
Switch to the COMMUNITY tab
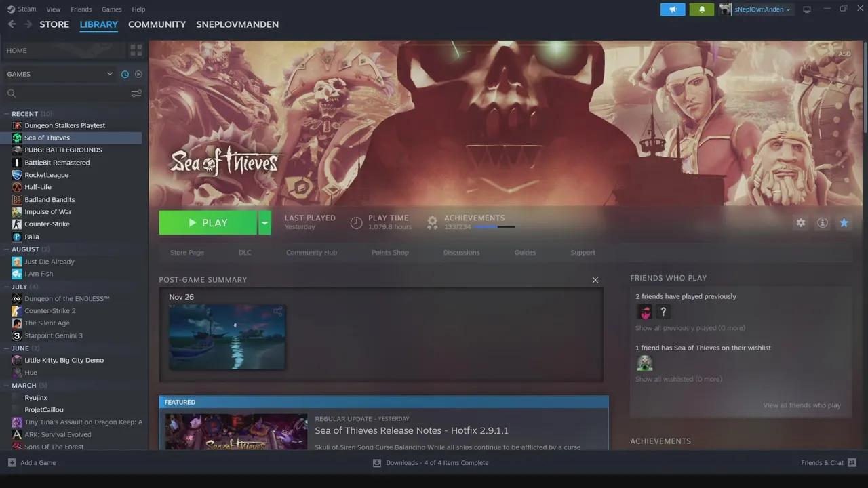click(157, 24)
